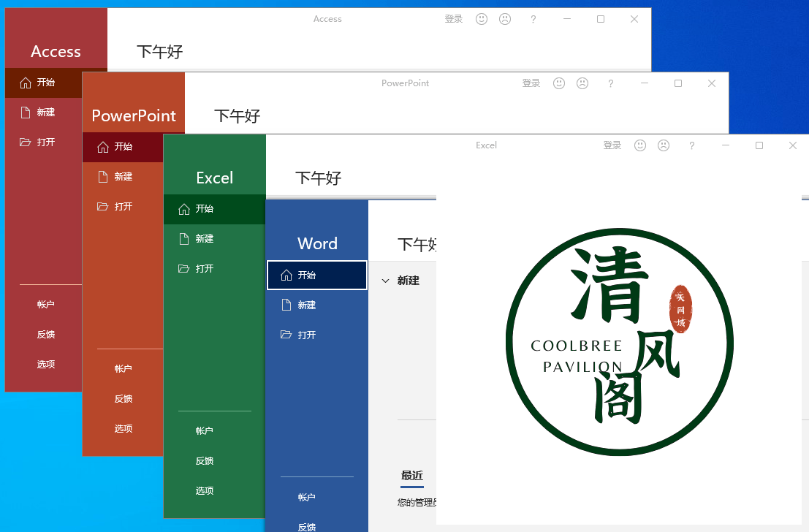Minimize the PowerPoint window
This screenshot has height=532, width=809.
tap(645, 83)
